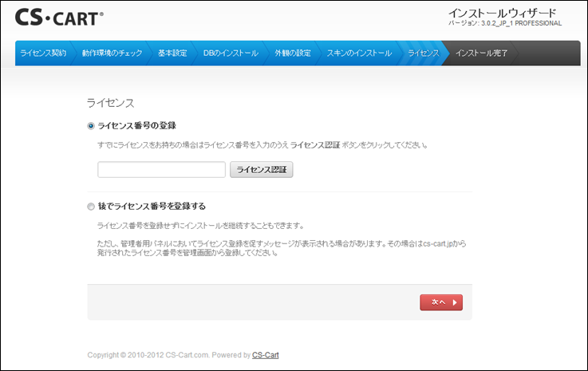Click the red 次へ button
The width and height of the screenshot is (588, 371).
441,302
